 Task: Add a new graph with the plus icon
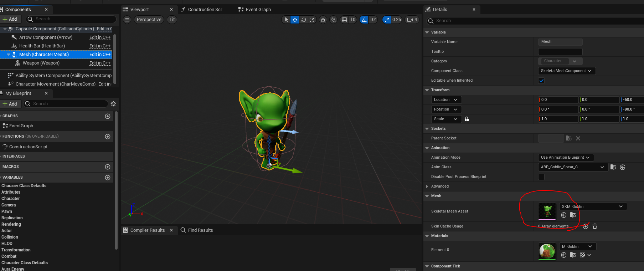tap(108, 116)
